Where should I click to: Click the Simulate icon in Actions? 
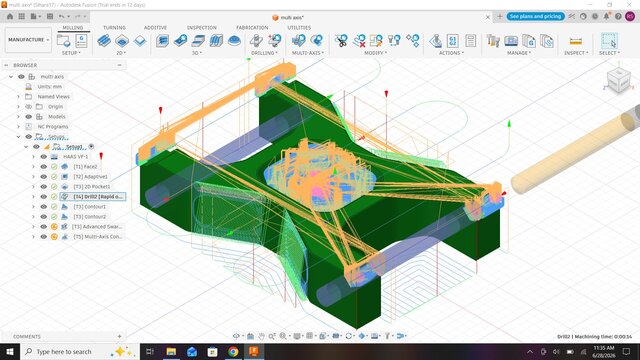(436, 40)
